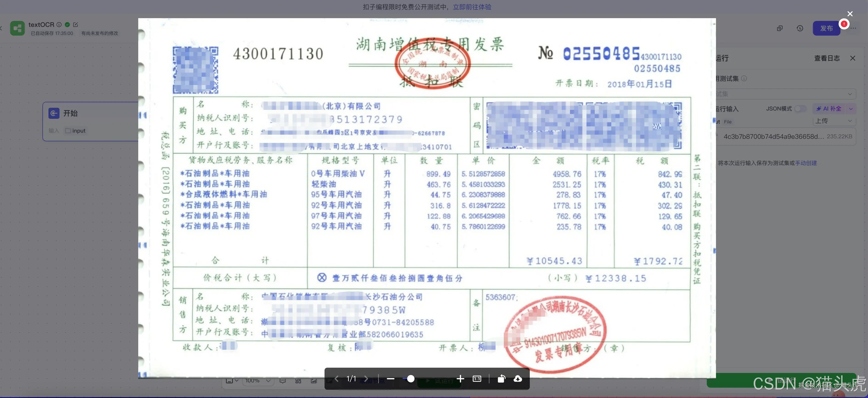This screenshot has width=868, height=398.
Task: Rotate the invoice preview image
Action: (502, 379)
